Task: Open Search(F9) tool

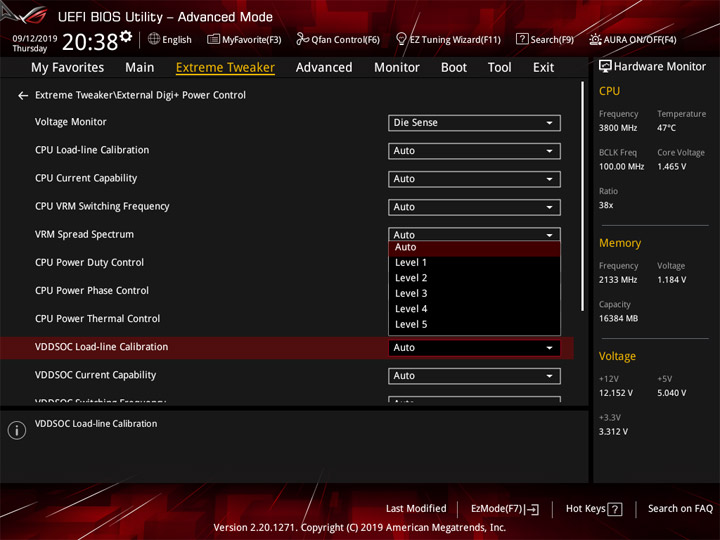Action: tap(545, 39)
